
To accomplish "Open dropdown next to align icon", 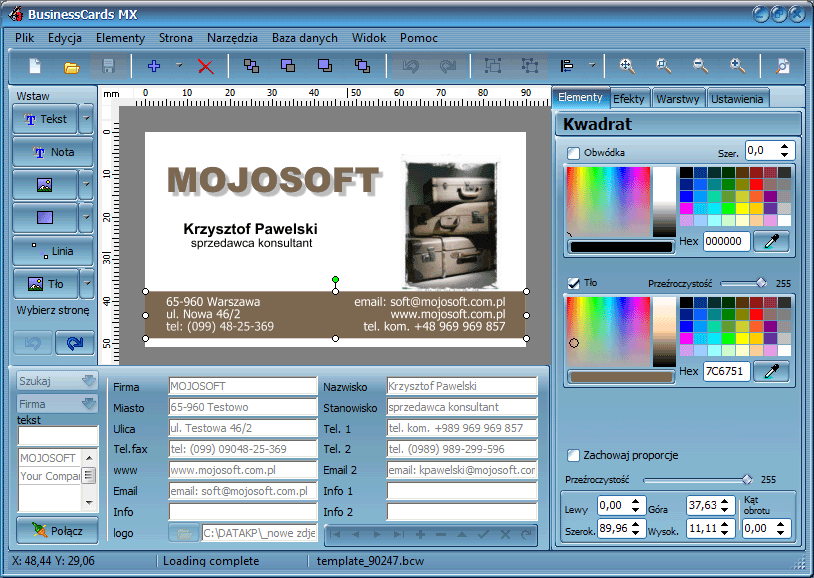I will pyautogui.click(x=592, y=66).
